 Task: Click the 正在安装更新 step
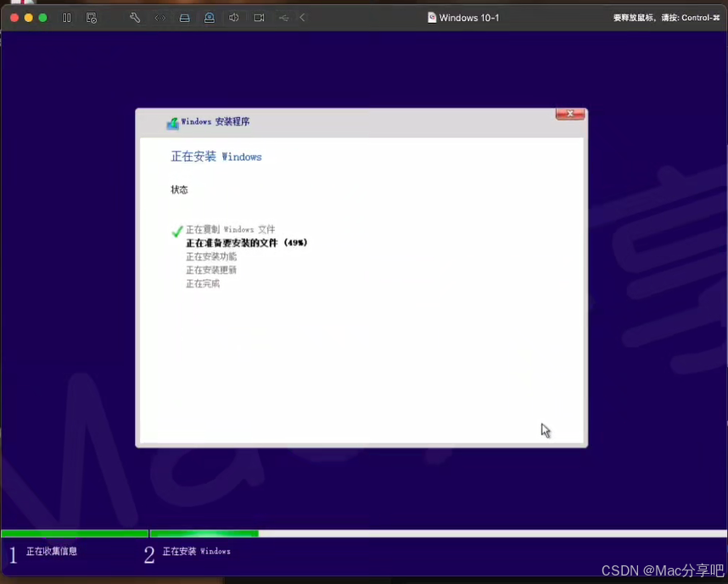tap(211, 270)
